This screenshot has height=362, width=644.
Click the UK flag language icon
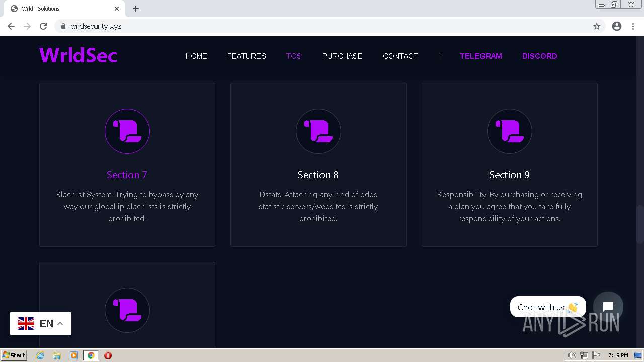pos(26,324)
